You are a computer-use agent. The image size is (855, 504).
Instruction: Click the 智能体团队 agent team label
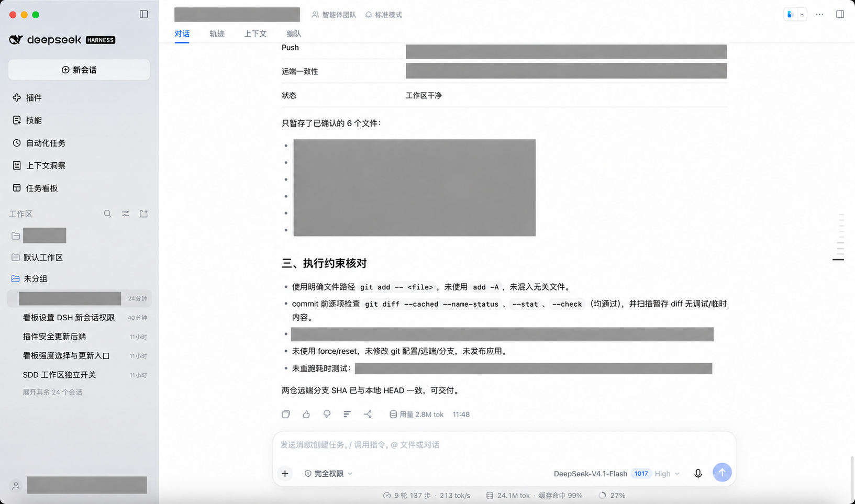(x=334, y=15)
